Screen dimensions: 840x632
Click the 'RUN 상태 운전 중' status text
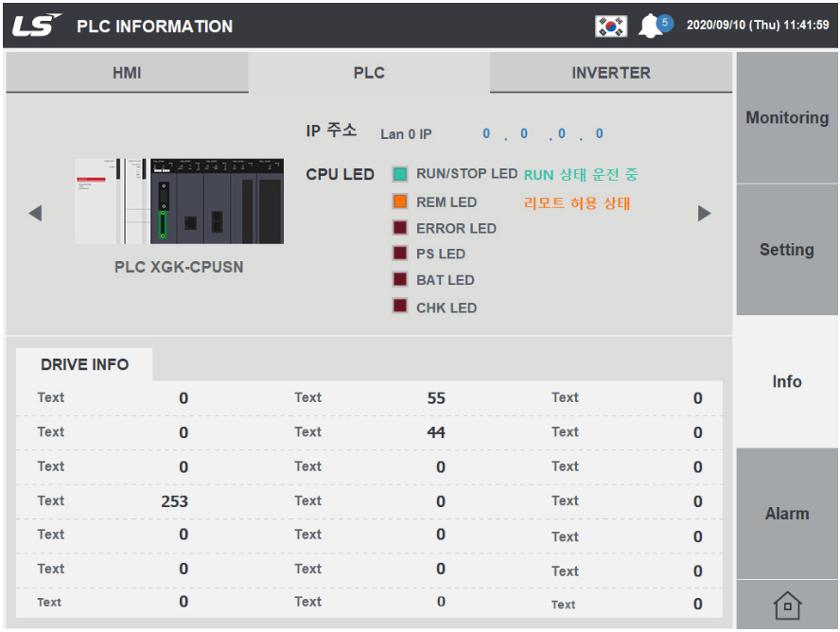581,175
